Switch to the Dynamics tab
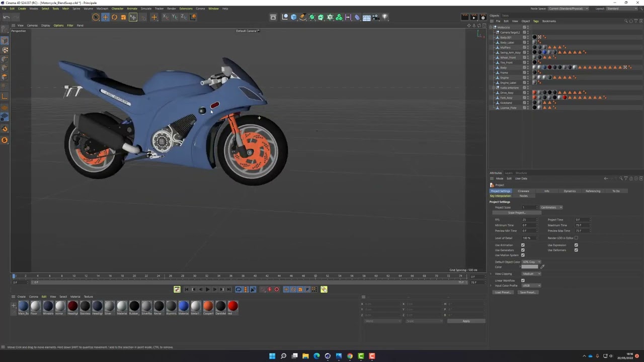Screen dimensions: 644x362 click(570, 191)
